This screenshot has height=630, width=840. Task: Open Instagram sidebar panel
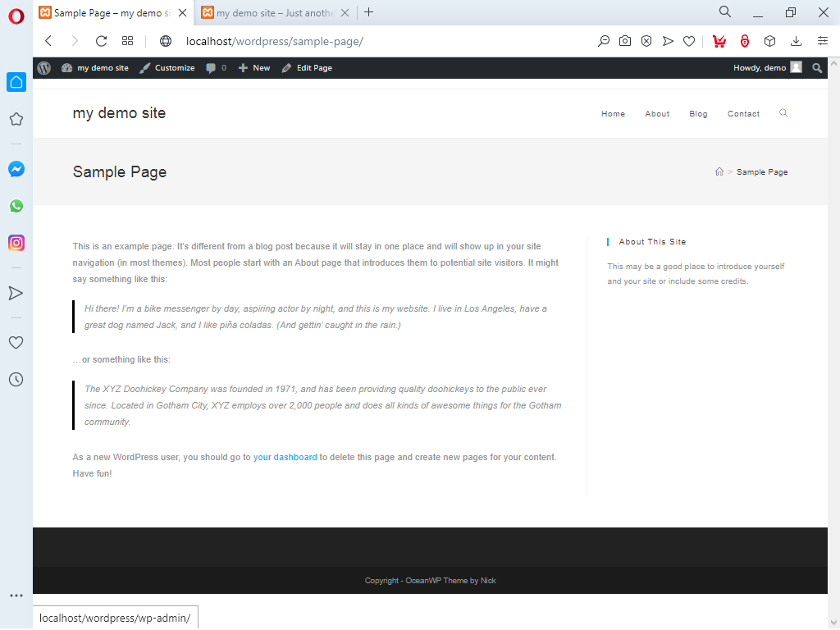tap(16, 243)
